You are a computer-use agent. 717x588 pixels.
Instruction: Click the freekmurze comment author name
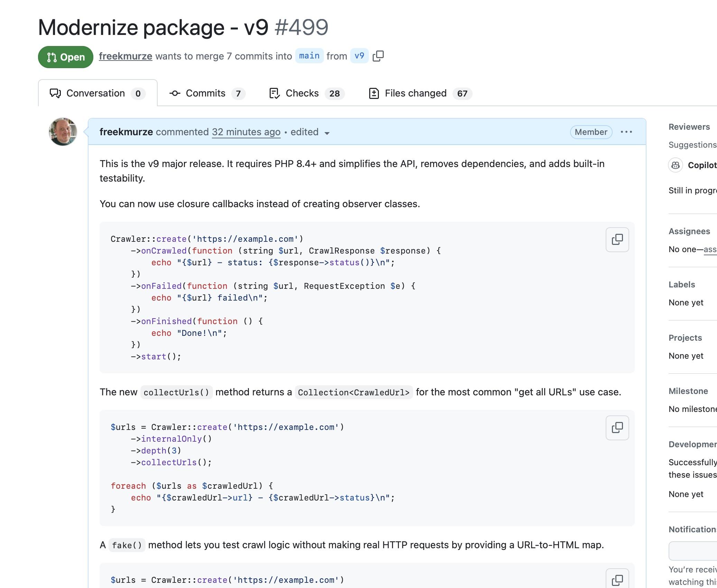tap(126, 132)
